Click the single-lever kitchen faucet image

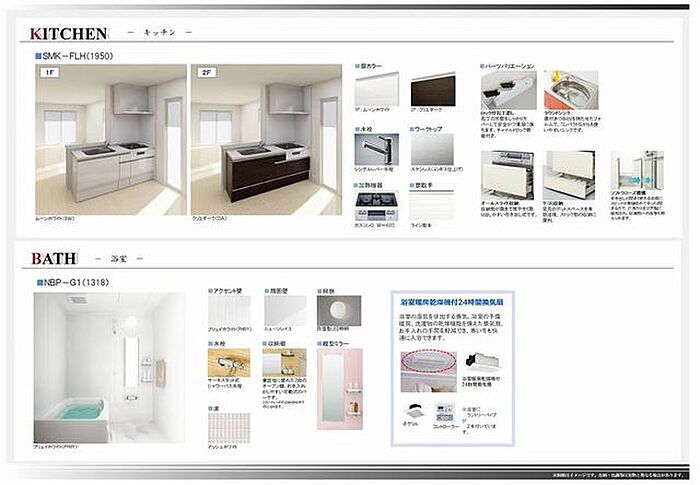(x=376, y=151)
